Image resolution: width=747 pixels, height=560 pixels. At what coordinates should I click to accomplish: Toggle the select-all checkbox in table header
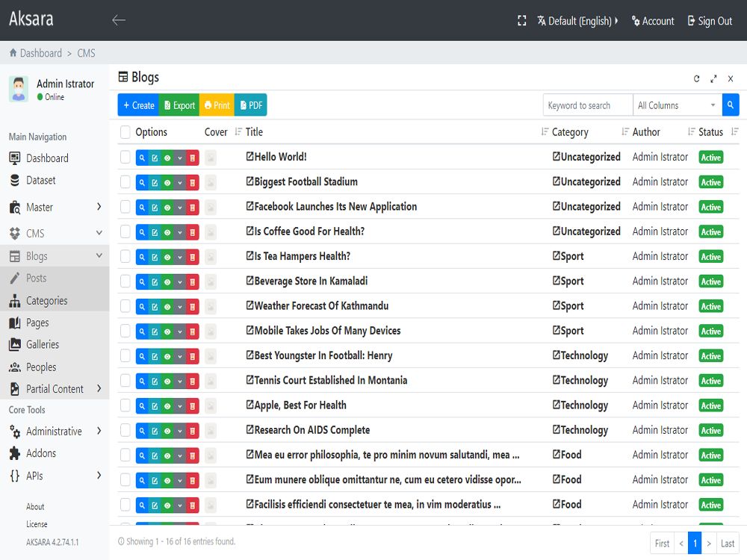[x=125, y=132]
